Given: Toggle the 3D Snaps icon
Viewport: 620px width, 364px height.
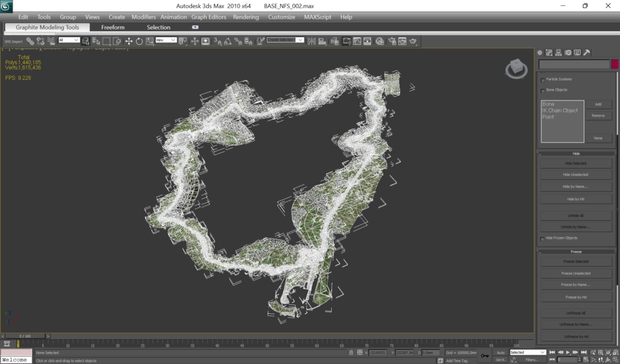Looking at the screenshot, I should tap(217, 41).
